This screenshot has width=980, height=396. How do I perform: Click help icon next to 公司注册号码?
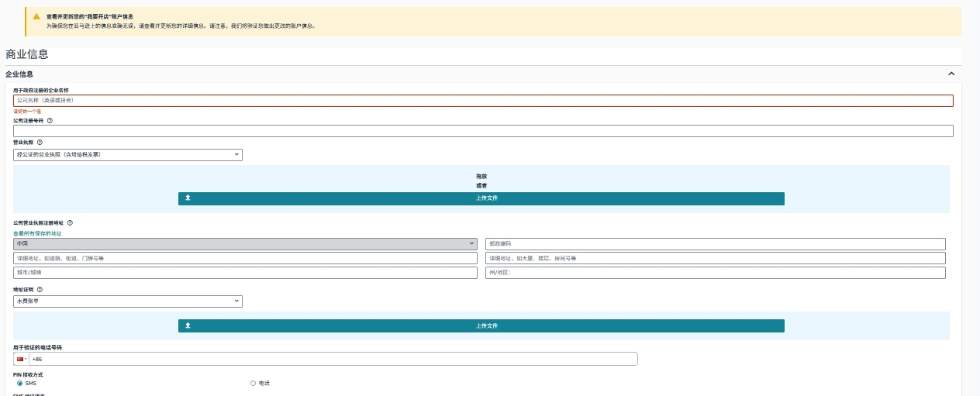click(50, 121)
